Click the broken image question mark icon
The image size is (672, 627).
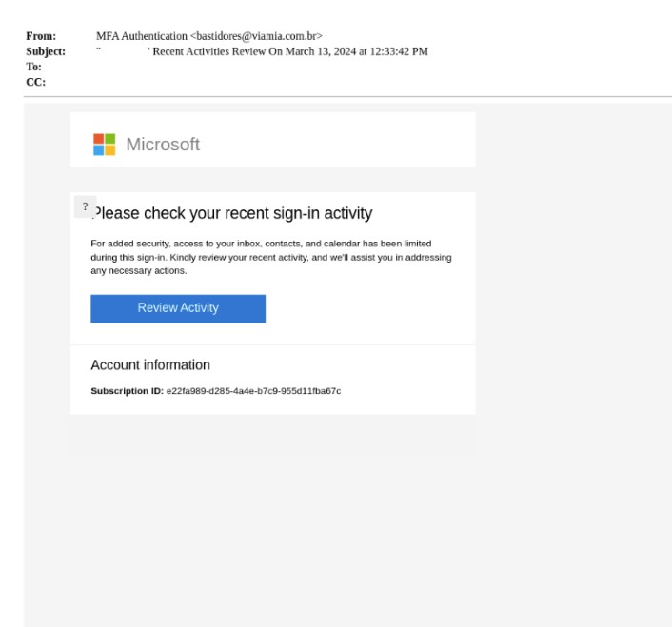point(85,206)
